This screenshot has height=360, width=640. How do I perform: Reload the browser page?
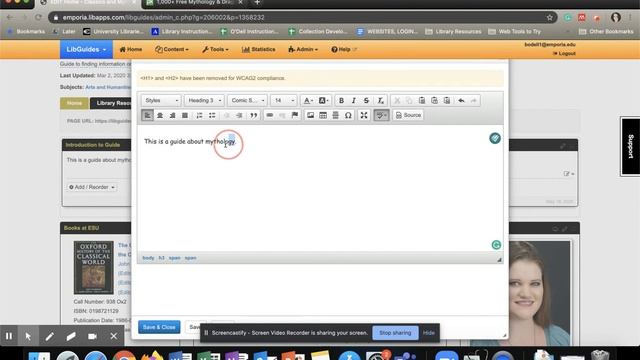coord(38,18)
